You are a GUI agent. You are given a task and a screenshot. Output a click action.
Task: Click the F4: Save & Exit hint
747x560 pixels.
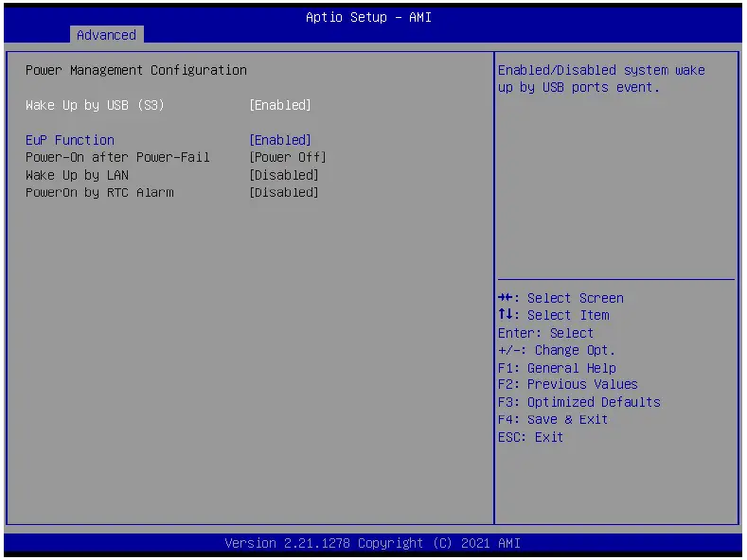click(553, 419)
